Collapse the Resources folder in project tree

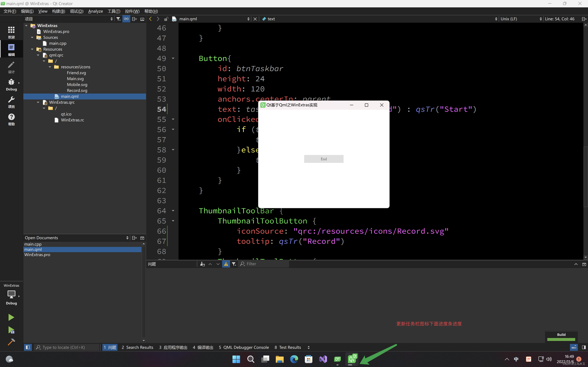point(32,49)
